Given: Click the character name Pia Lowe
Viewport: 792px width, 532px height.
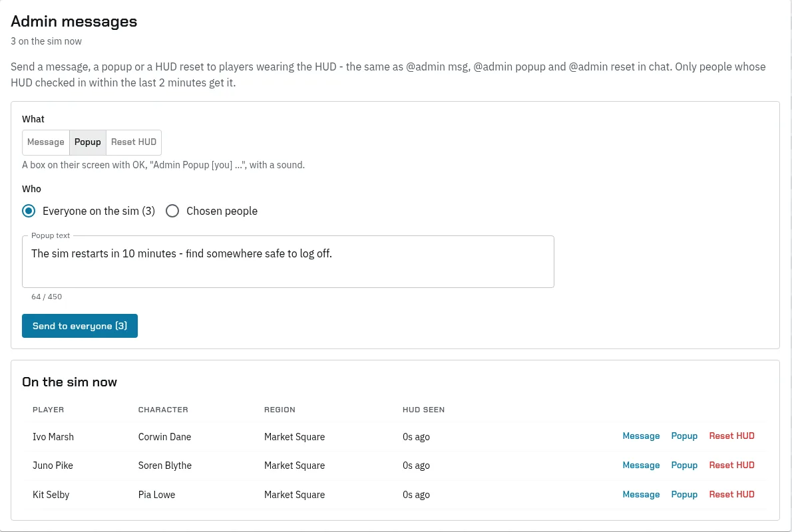Looking at the screenshot, I should pyautogui.click(x=156, y=495).
